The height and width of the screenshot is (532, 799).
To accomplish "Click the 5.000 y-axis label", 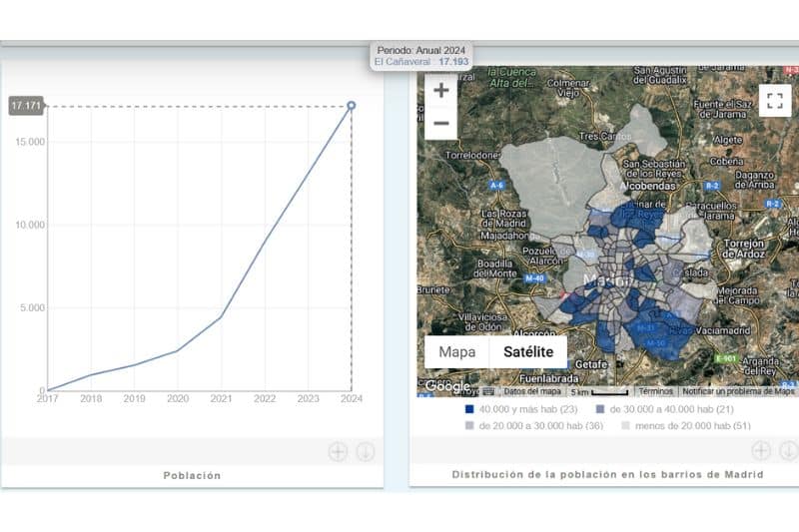I will tap(33, 308).
